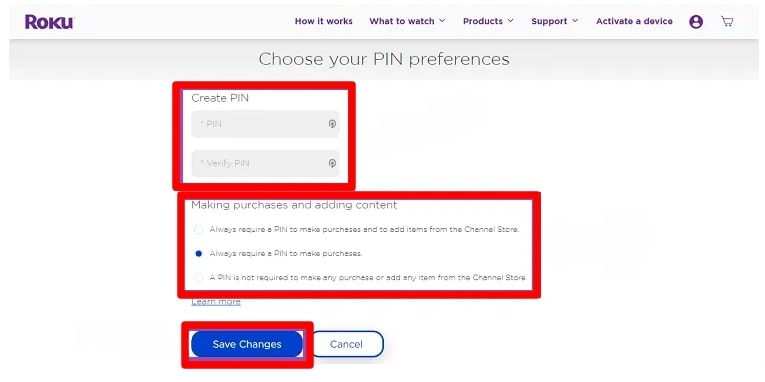The width and height of the screenshot is (765, 382).
Task: Click the icon inside the PIN field
Action: tap(332, 124)
